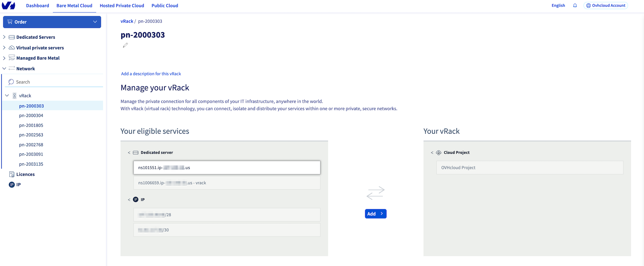Click the IP badge icon in sidebar
644x266 pixels.
(12, 185)
